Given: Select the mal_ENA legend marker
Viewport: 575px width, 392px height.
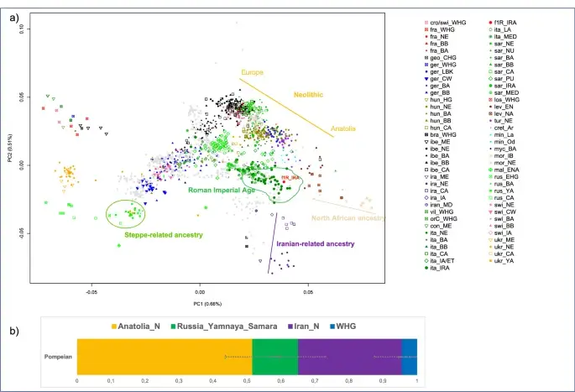Looking at the screenshot, I should click(x=490, y=170).
